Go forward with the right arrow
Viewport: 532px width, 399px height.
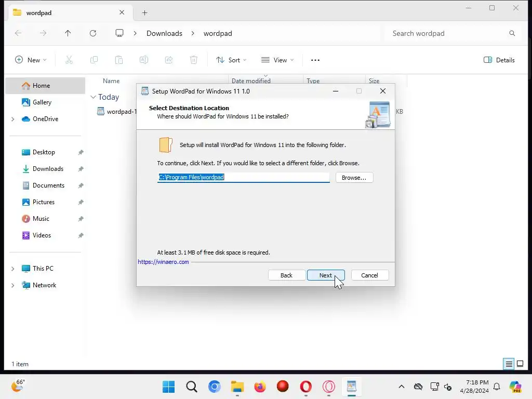[x=43, y=33]
